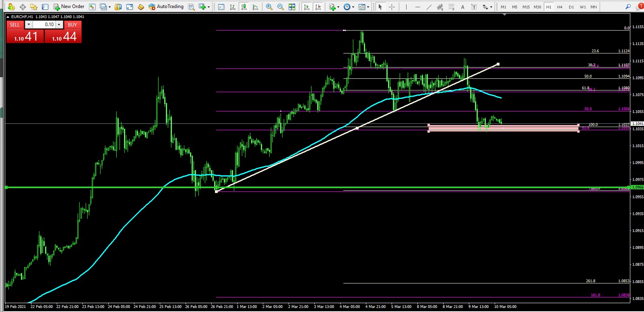Select the standard cursor tool
The image size is (644, 312).
tap(380, 7)
